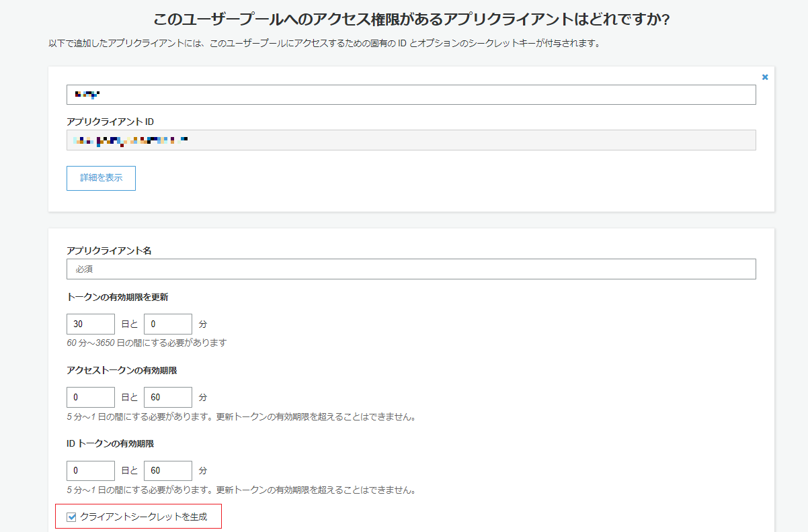Click the 詳細を表示 (show details) button
Screen dimensions: 808x532
pos(100,177)
